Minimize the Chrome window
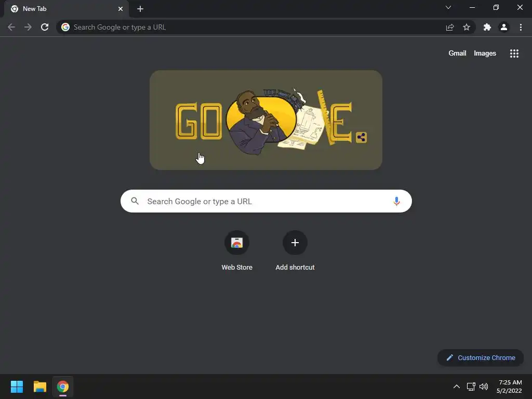Screen dimensions: 532x399 [x=472, y=7]
